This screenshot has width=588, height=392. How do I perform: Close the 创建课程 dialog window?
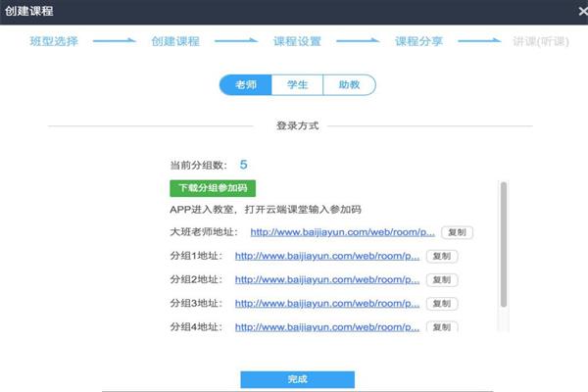572,11
